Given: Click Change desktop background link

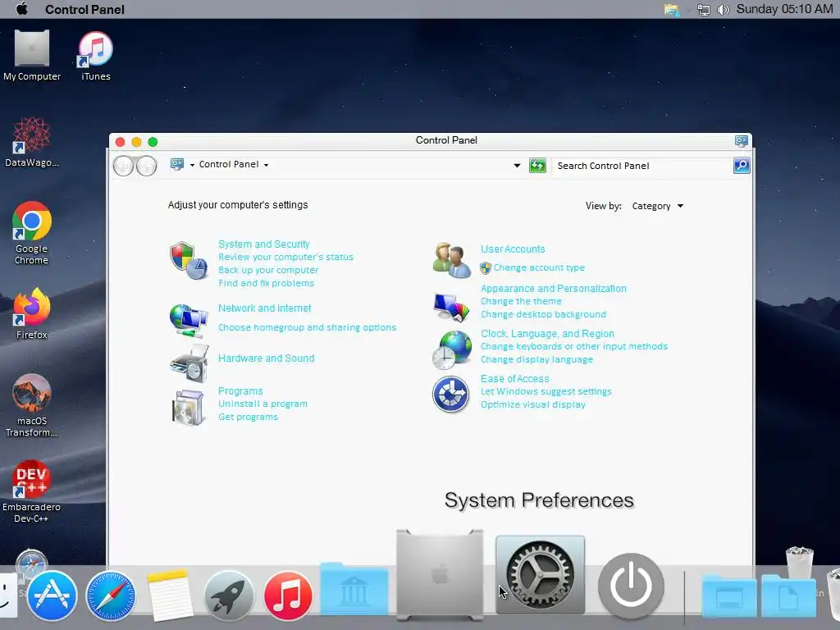Looking at the screenshot, I should tap(543, 314).
